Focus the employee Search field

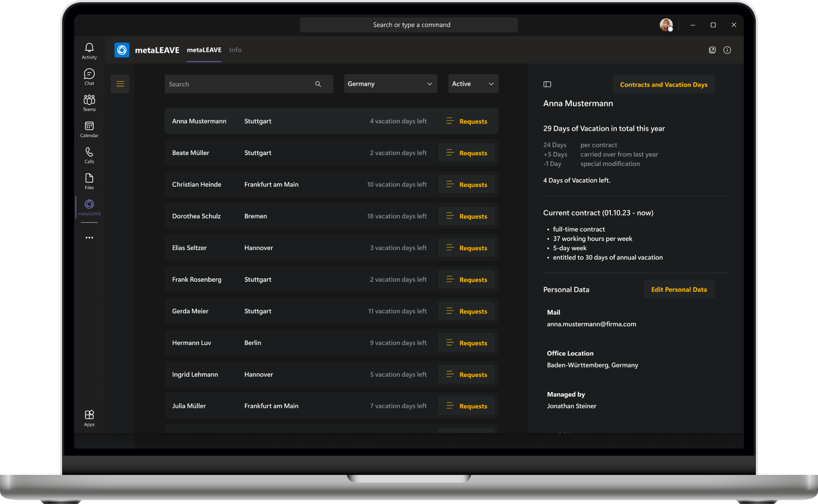click(249, 84)
